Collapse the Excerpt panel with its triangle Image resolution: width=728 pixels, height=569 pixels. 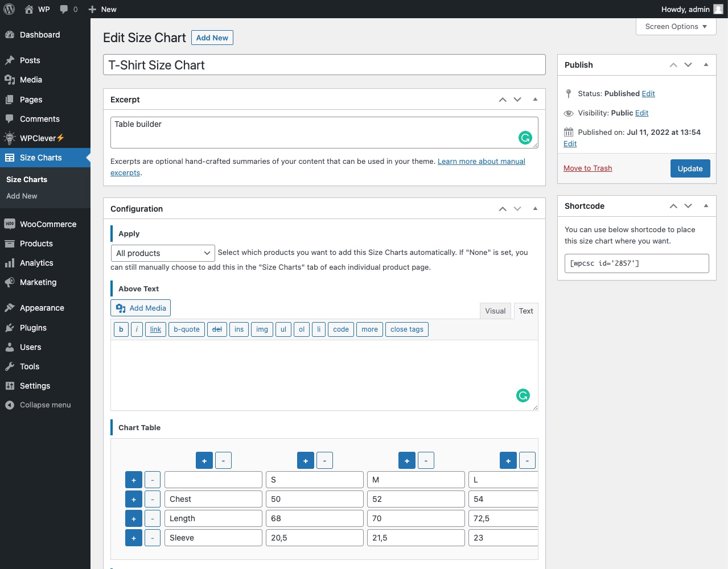coord(535,100)
